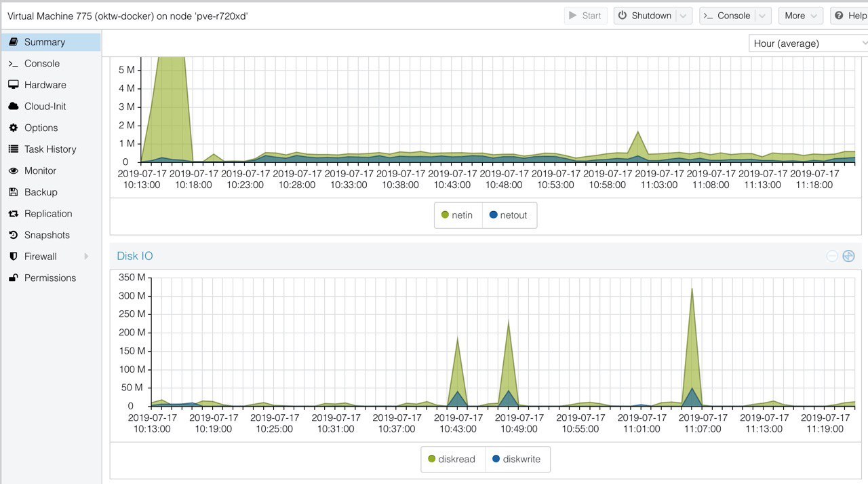868x484 pixels.
Task: Open the Permissions section
Action: coord(51,278)
